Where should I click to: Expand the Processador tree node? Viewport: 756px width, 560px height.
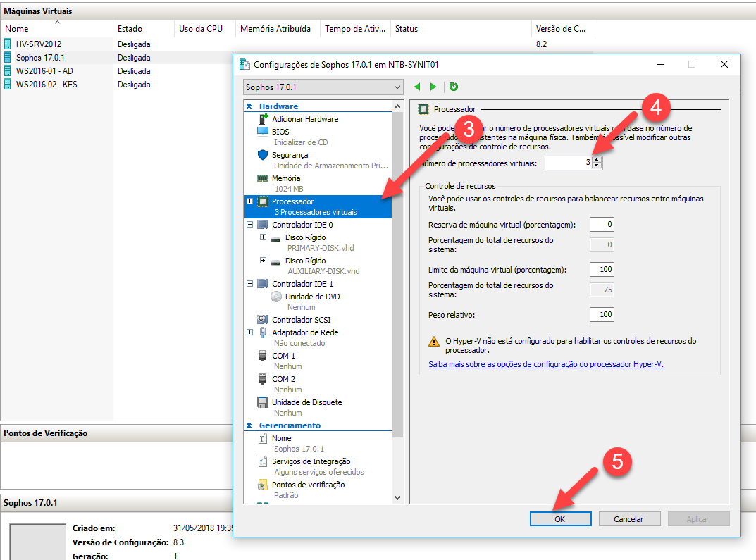249,201
